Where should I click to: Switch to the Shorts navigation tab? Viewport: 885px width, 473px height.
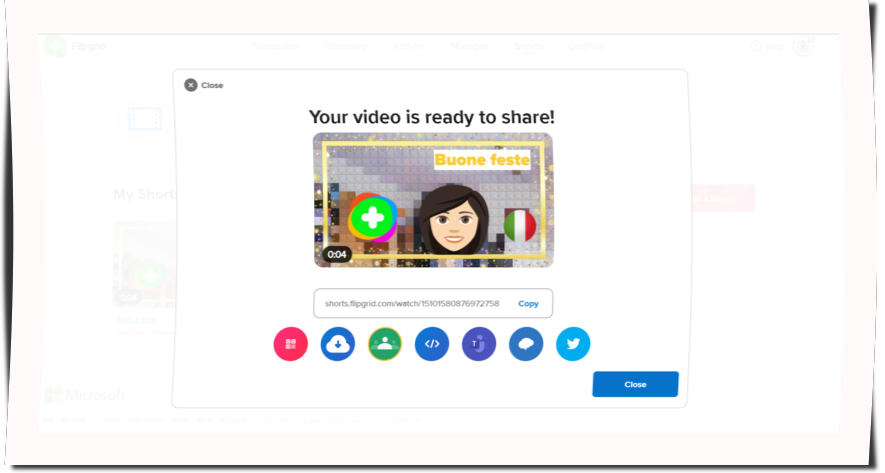click(x=528, y=46)
